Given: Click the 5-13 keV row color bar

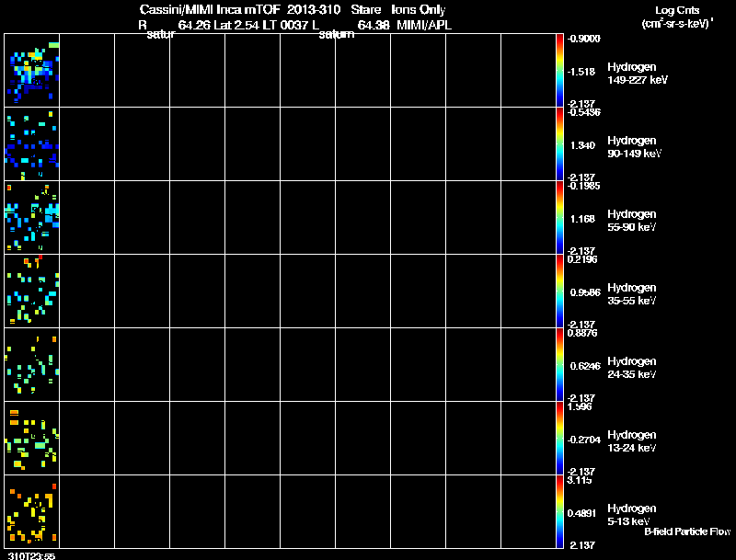Looking at the screenshot, I should [559, 511].
